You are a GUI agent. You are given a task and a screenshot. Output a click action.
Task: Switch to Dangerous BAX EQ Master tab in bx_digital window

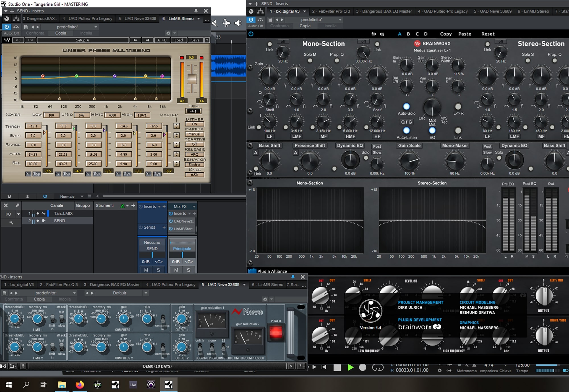coord(384,11)
